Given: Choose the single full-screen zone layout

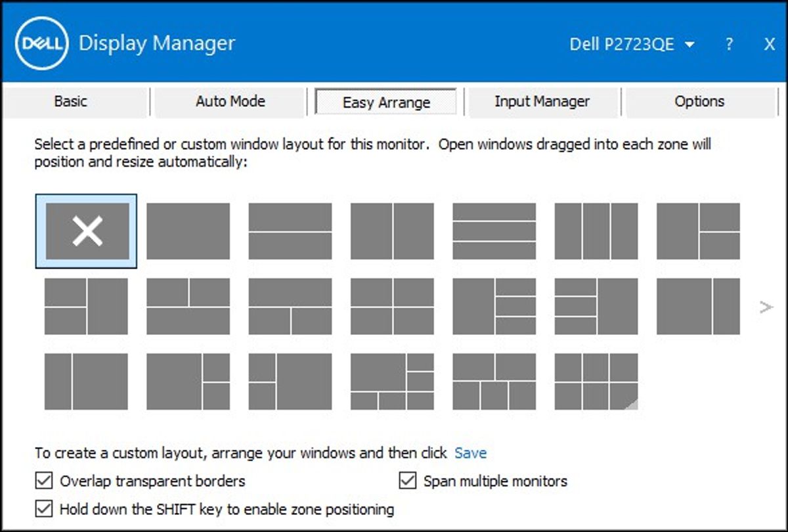Looking at the screenshot, I should point(188,231).
